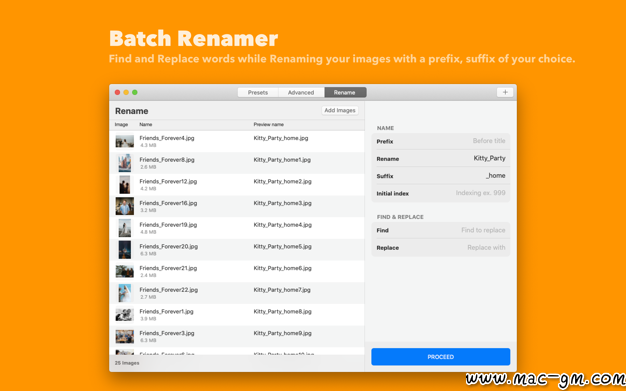Click the file name Friends_Forever19.jpg
Screen dimensions: 626x391
point(168,224)
